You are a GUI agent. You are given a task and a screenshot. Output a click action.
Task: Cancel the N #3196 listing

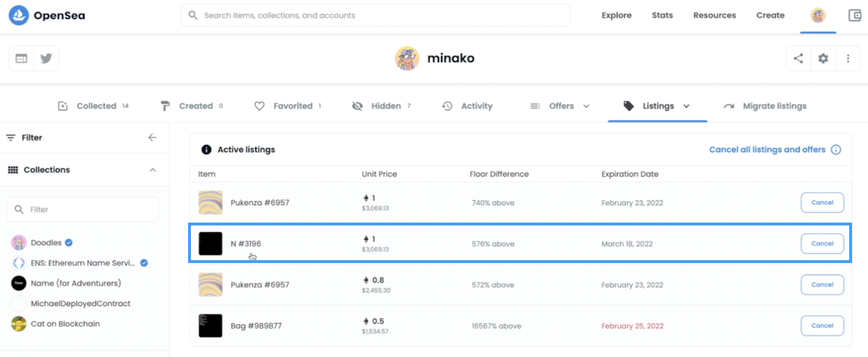click(822, 244)
